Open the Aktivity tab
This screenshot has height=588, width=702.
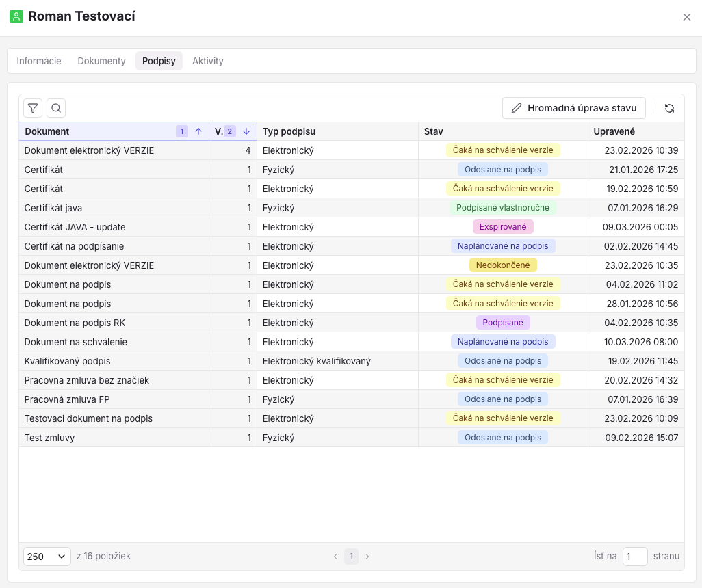tap(208, 61)
